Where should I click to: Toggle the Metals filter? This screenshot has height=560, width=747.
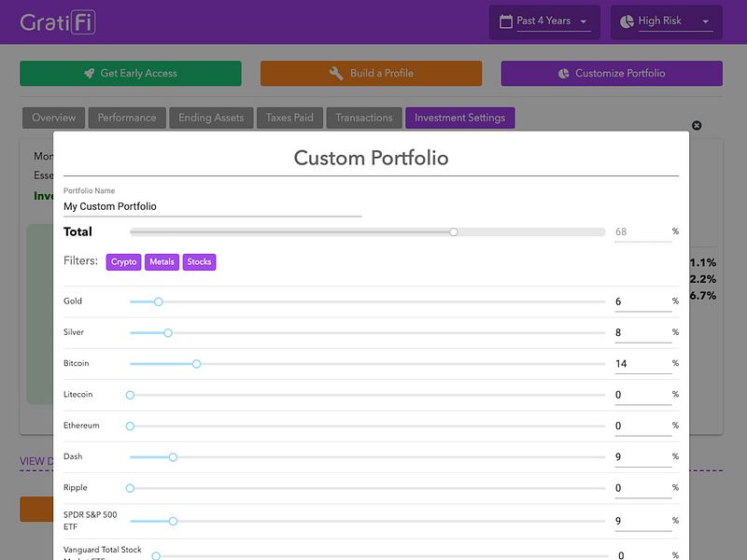coord(162,262)
